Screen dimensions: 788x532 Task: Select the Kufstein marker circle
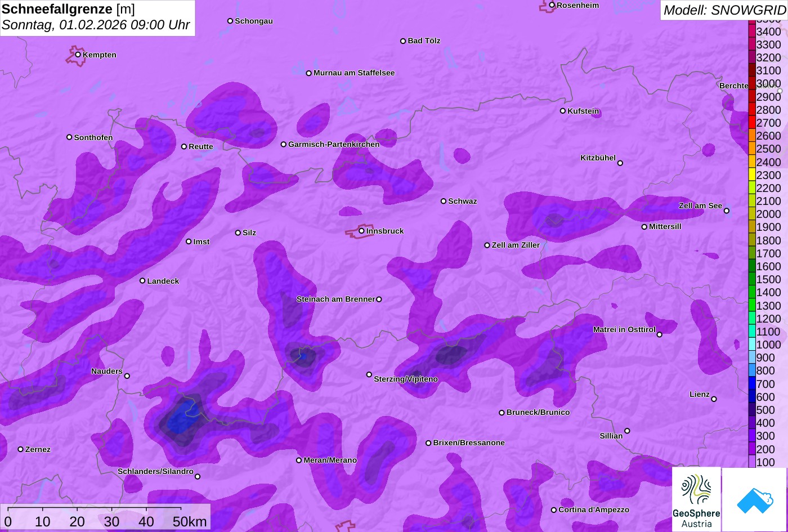tap(563, 111)
